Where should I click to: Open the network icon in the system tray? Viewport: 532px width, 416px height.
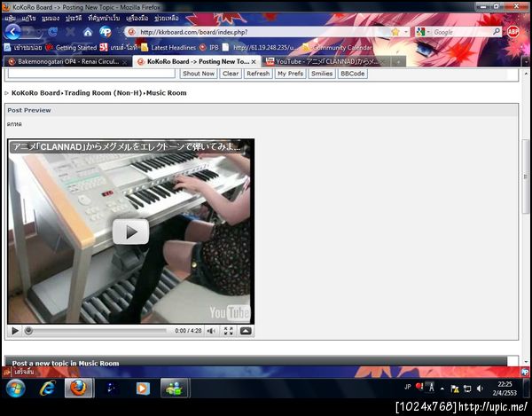pyautogui.click(x=467, y=389)
